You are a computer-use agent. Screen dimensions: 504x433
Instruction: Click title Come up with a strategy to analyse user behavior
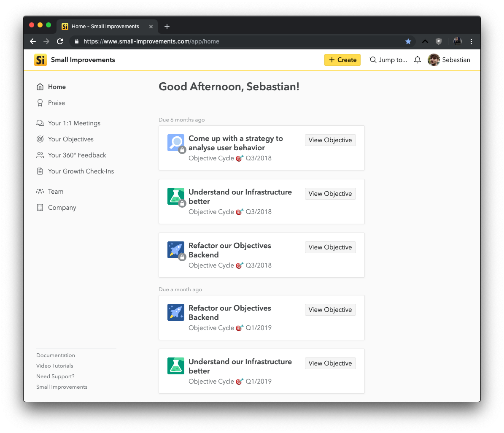(x=236, y=143)
